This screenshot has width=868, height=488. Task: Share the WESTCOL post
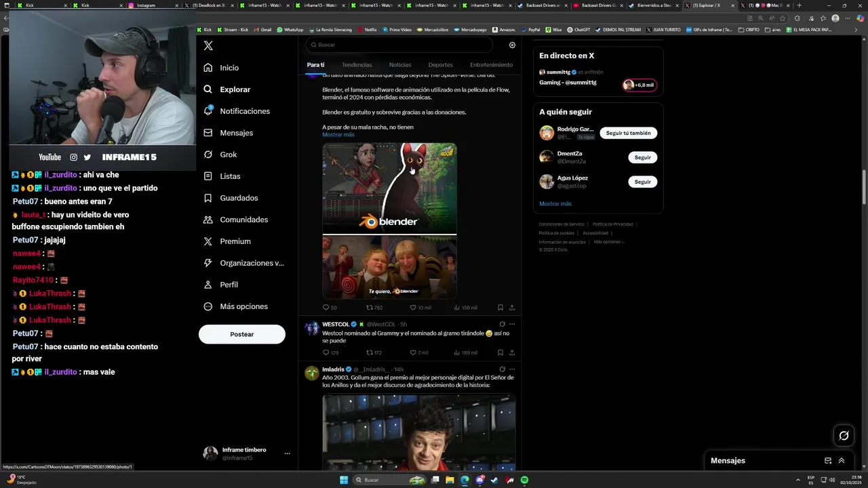(x=512, y=352)
